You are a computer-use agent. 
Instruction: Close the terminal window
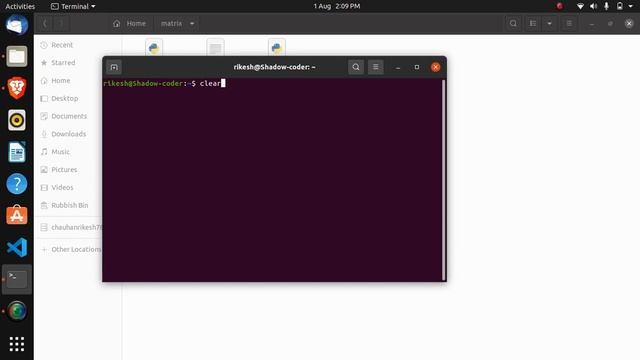click(436, 67)
